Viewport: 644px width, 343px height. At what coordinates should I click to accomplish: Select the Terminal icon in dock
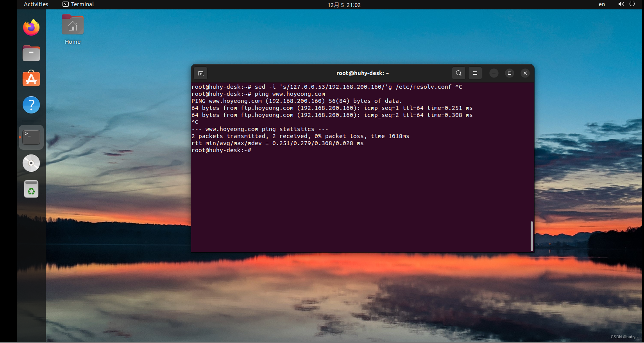point(31,137)
